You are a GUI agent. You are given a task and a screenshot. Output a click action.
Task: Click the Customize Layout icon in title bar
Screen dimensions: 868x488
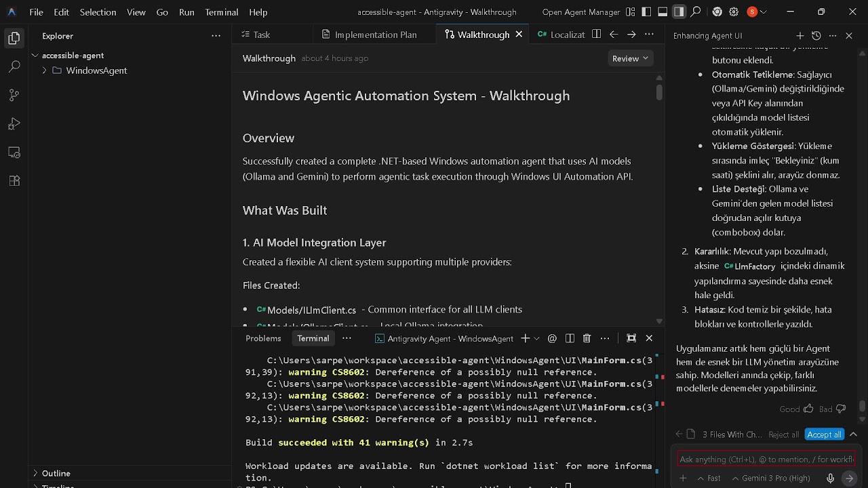point(631,12)
